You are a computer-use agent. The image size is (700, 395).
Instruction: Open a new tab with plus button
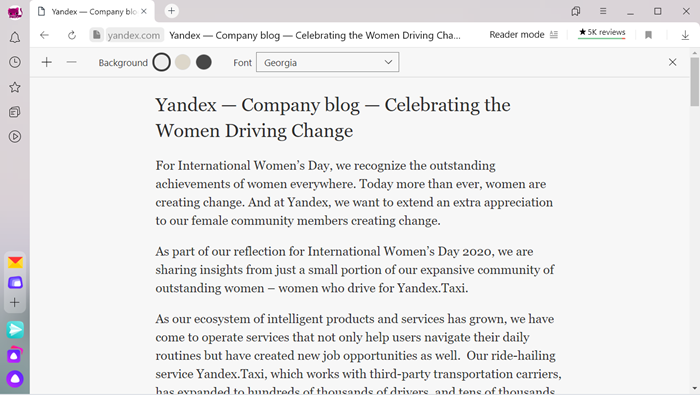171,11
